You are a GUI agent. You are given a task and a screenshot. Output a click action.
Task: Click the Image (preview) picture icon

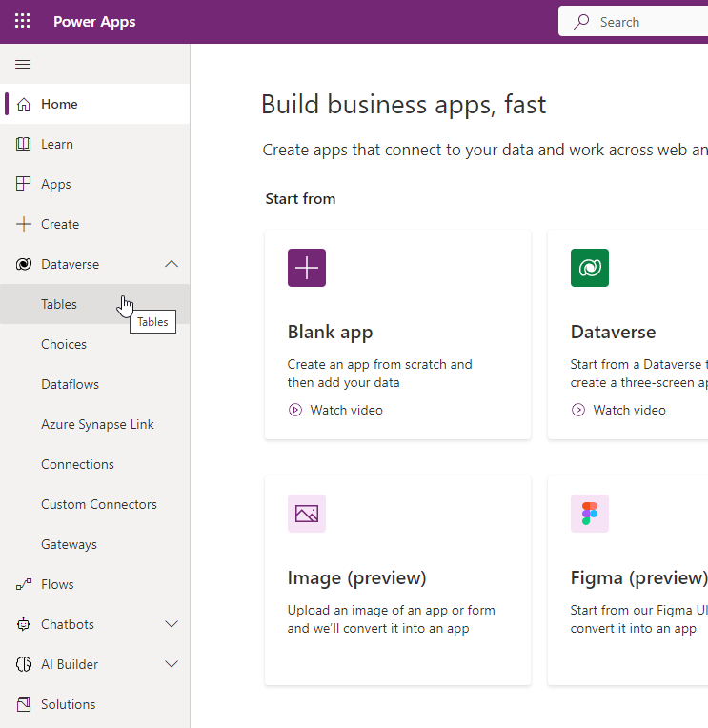(x=307, y=514)
